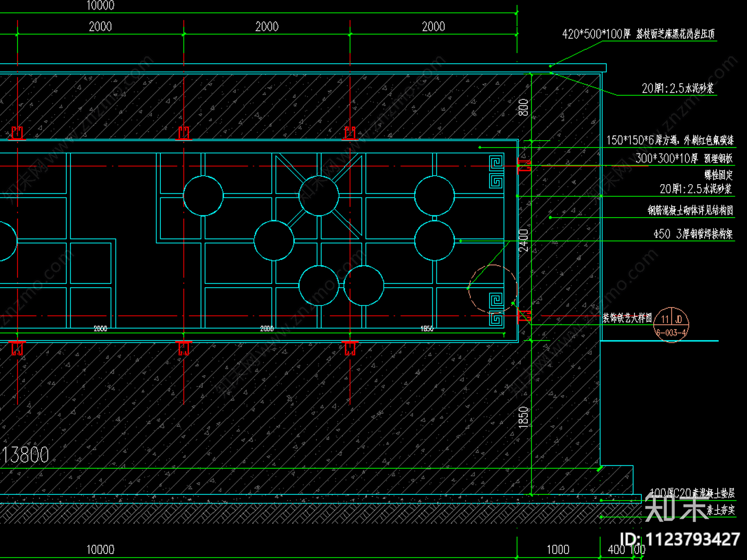Screen dimensions: 747x560
Task: Select the large 13800 dimension text
Action: coord(25,455)
